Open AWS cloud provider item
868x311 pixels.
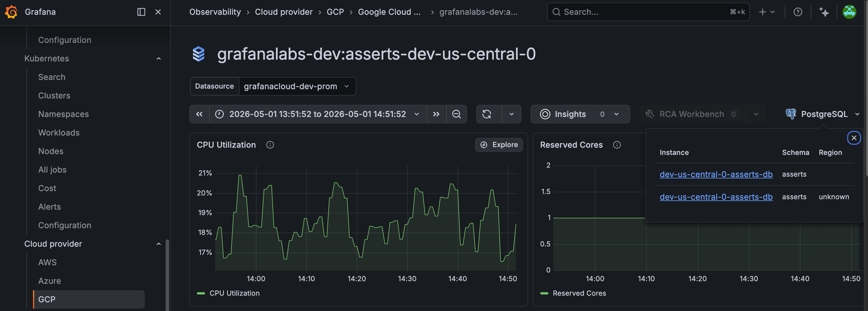click(47, 262)
